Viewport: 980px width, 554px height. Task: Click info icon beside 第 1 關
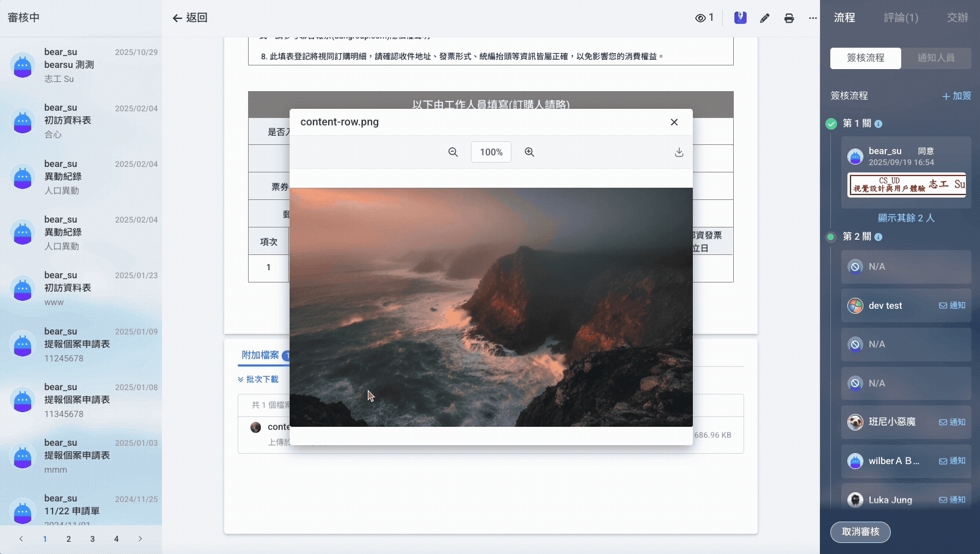point(878,124)
